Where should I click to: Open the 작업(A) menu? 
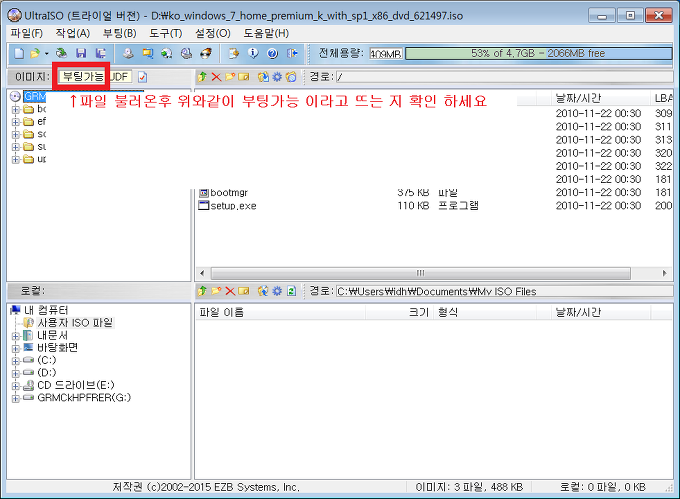point(73,33)
